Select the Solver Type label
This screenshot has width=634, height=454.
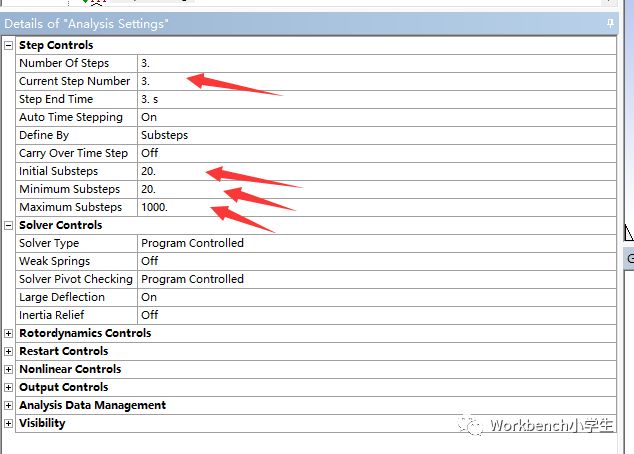coord(49,243)
